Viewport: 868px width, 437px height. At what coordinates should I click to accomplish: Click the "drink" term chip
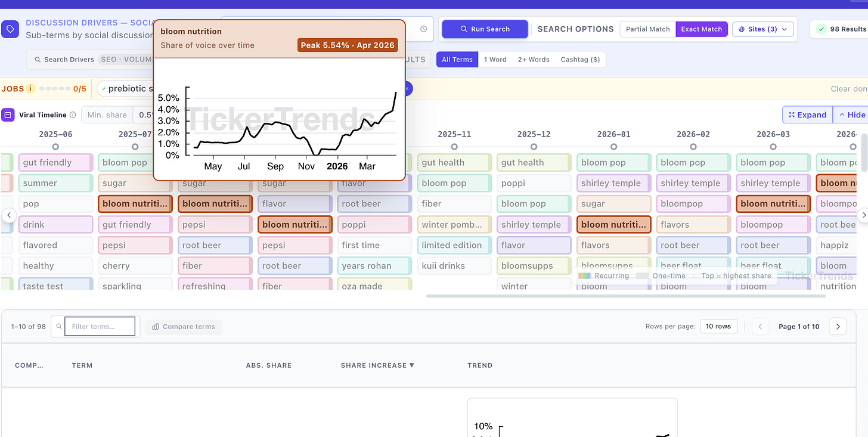point(55,225)
